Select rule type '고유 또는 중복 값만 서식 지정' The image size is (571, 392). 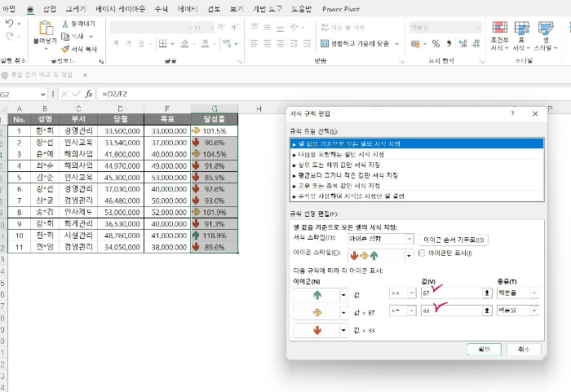(x=417, y=186)
